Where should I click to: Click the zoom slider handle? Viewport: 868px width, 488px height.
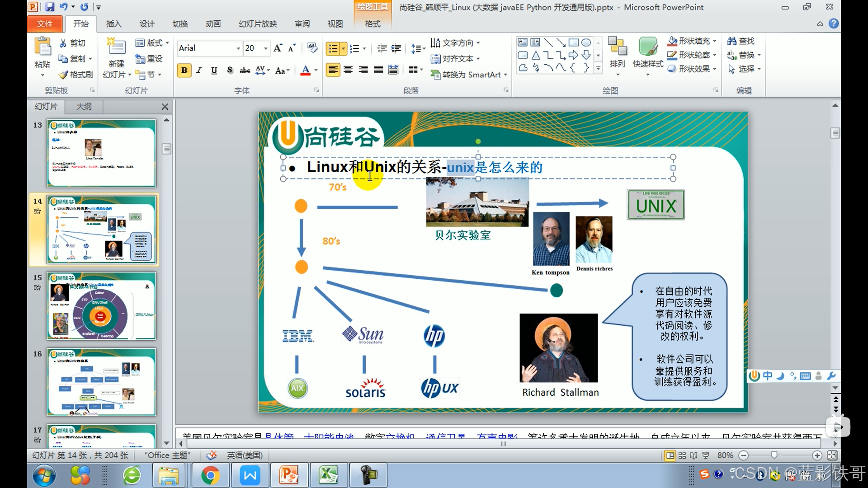[x=774, y=455]
